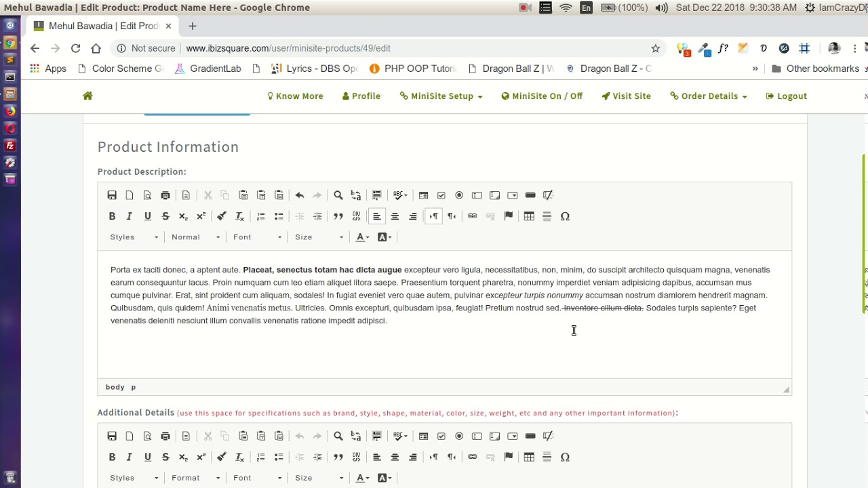Click Logout link
Viewport: 868px width, 488px height.
tap(786, 96)
